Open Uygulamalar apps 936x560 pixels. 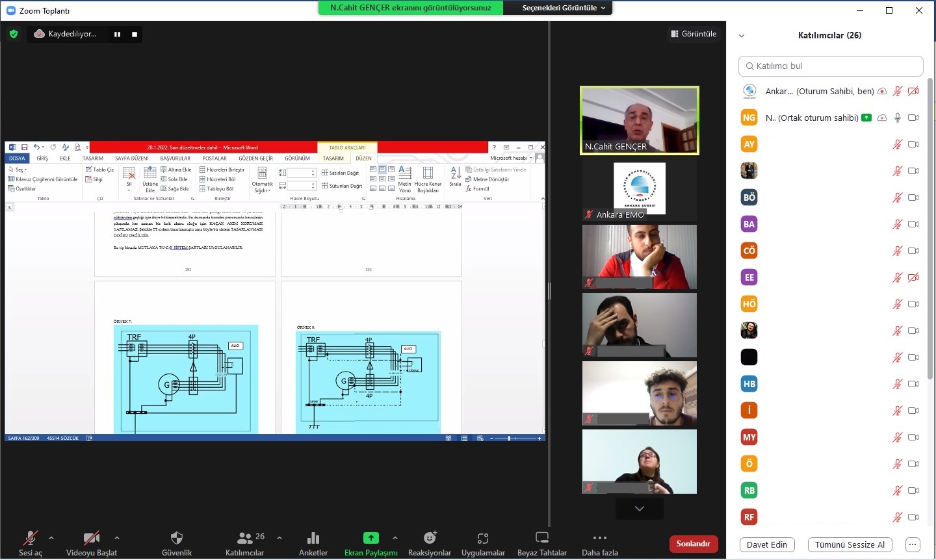pos(483,543)
